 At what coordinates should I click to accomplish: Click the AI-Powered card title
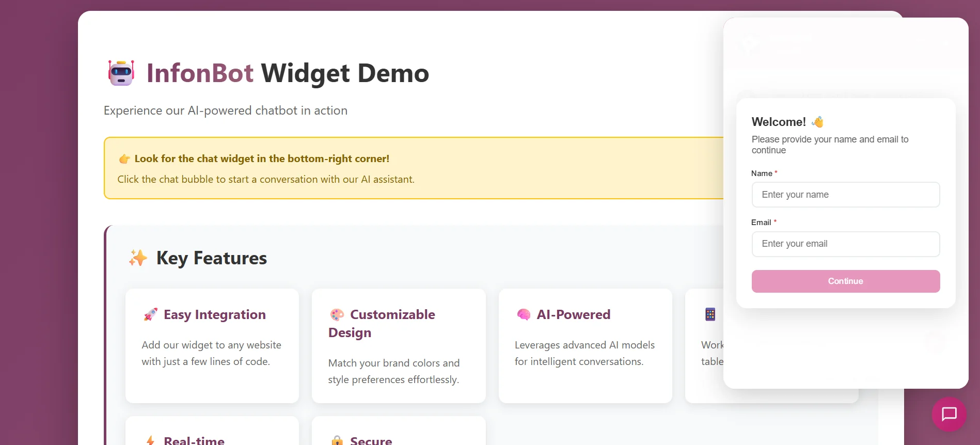coord(574,314)
